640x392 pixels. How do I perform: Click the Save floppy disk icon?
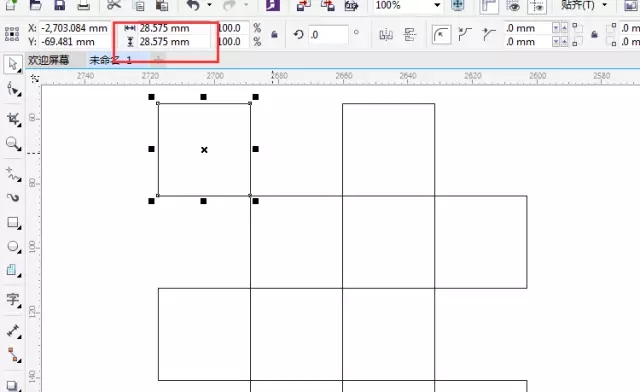tap(60, 5)
